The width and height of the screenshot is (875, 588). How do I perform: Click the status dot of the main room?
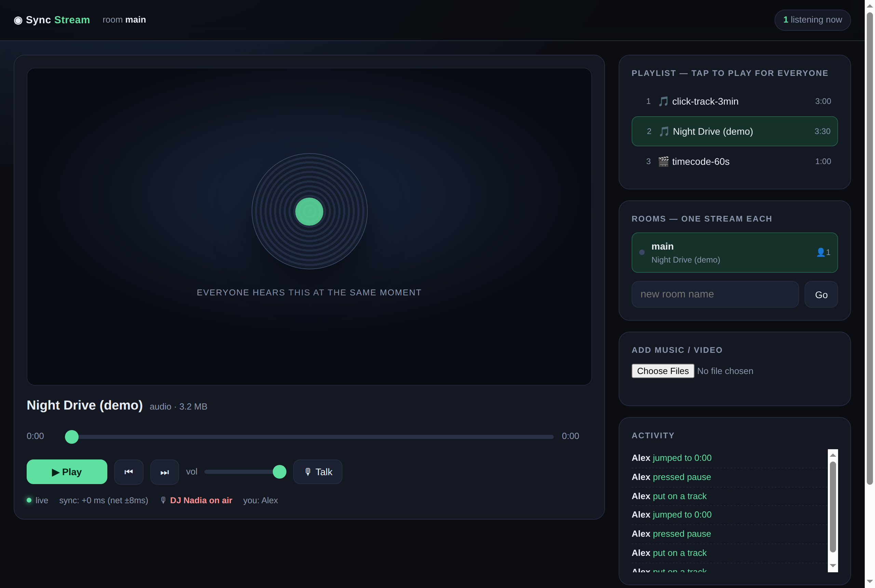(642, 252)
